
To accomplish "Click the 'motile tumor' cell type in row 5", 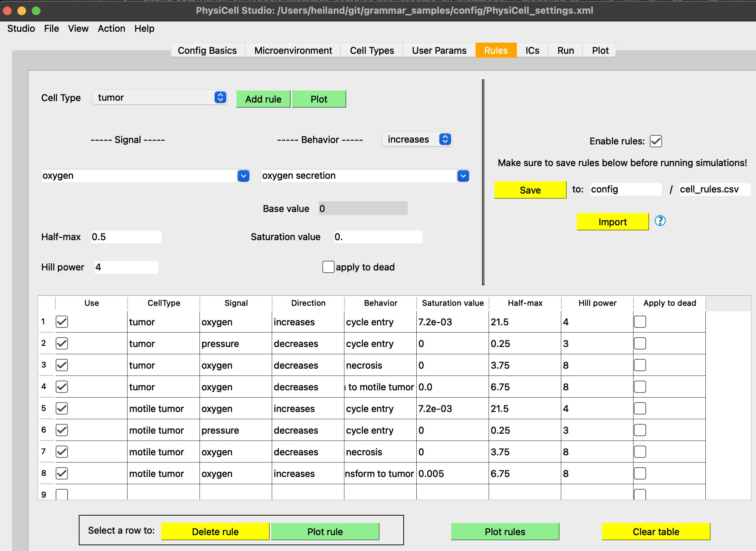I will [163, 408].
